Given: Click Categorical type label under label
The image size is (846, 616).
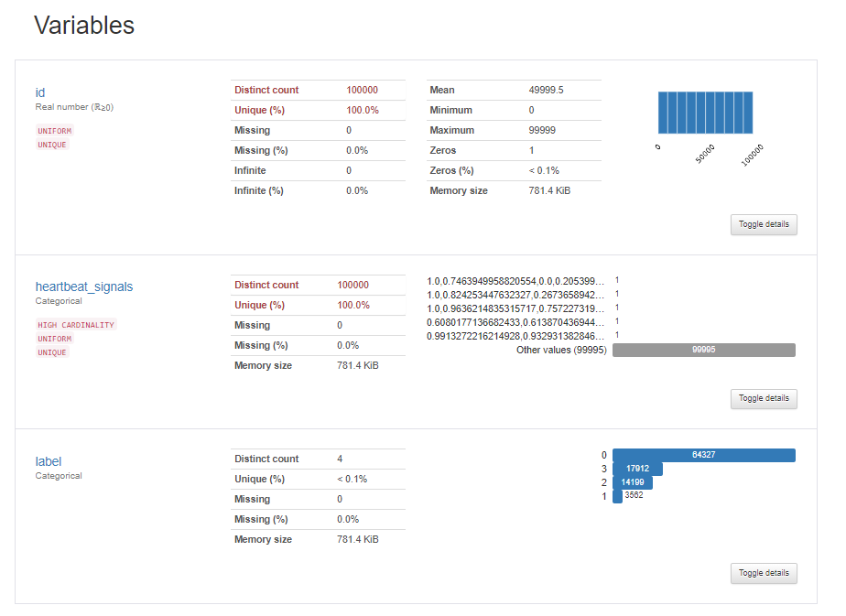Looking at the screenshot, I should tap(59, 476).
